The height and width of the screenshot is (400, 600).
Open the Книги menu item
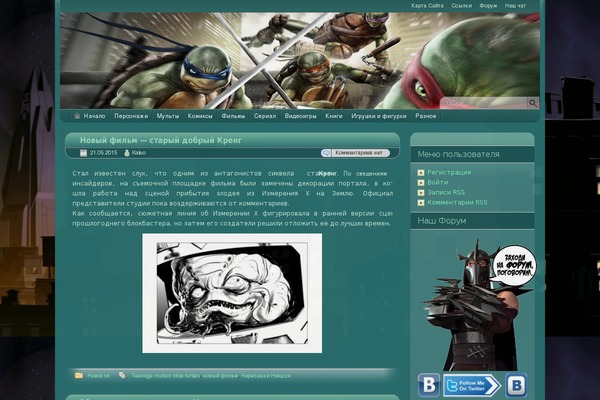pyautogui.click(x=334, y=116)
